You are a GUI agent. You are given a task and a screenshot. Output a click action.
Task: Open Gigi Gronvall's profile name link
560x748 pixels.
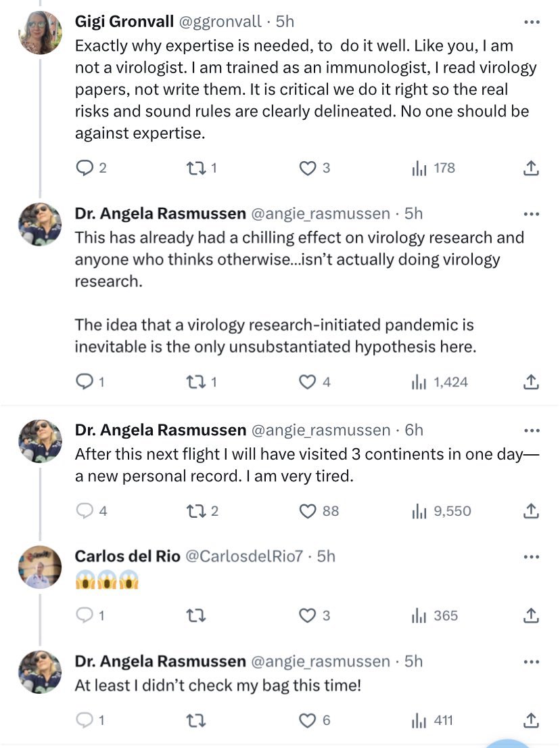point(123,22)
